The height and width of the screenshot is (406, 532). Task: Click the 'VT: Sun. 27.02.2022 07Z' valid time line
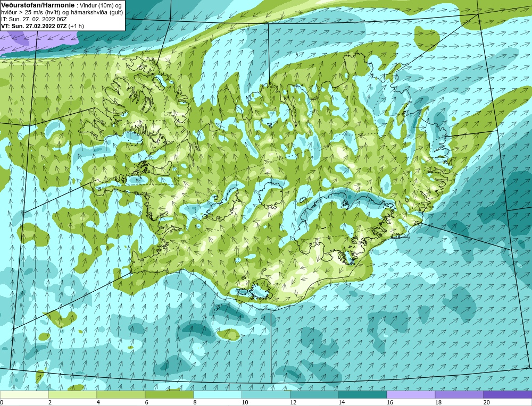(x=34, y=26)
